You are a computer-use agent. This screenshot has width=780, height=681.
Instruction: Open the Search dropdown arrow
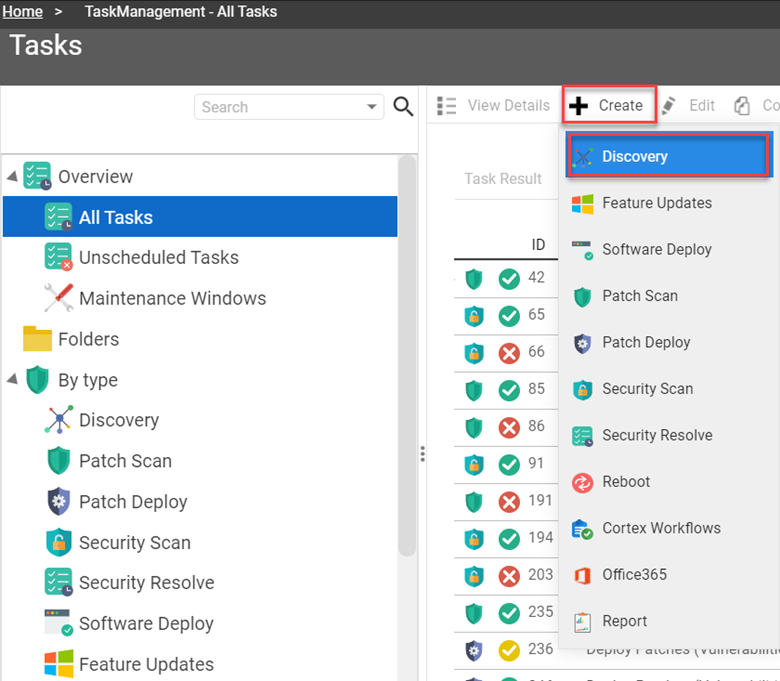371,106
